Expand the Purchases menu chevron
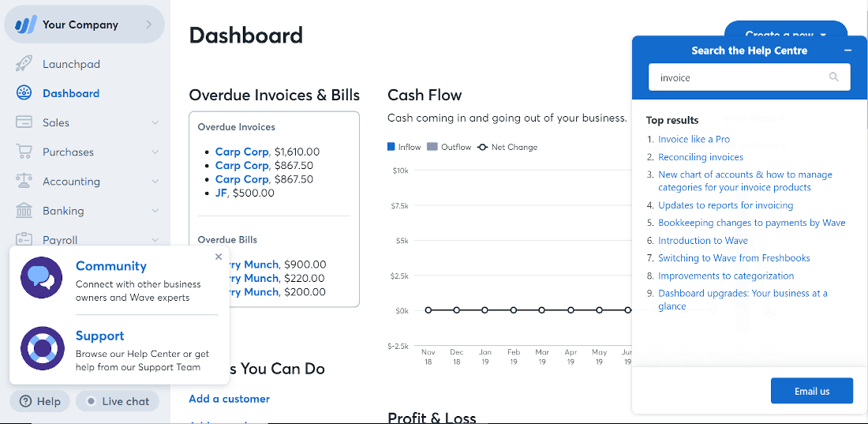 tap(155, 152)
